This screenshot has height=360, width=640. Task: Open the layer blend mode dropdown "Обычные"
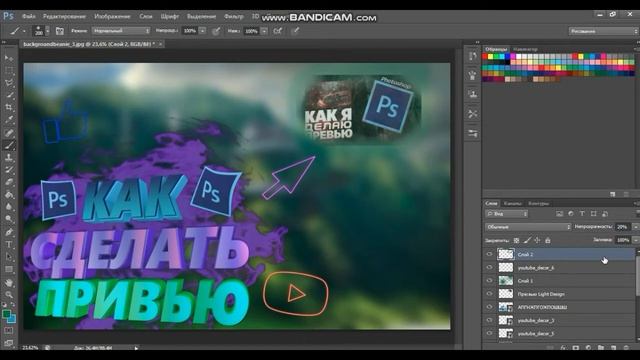[527, 227]
